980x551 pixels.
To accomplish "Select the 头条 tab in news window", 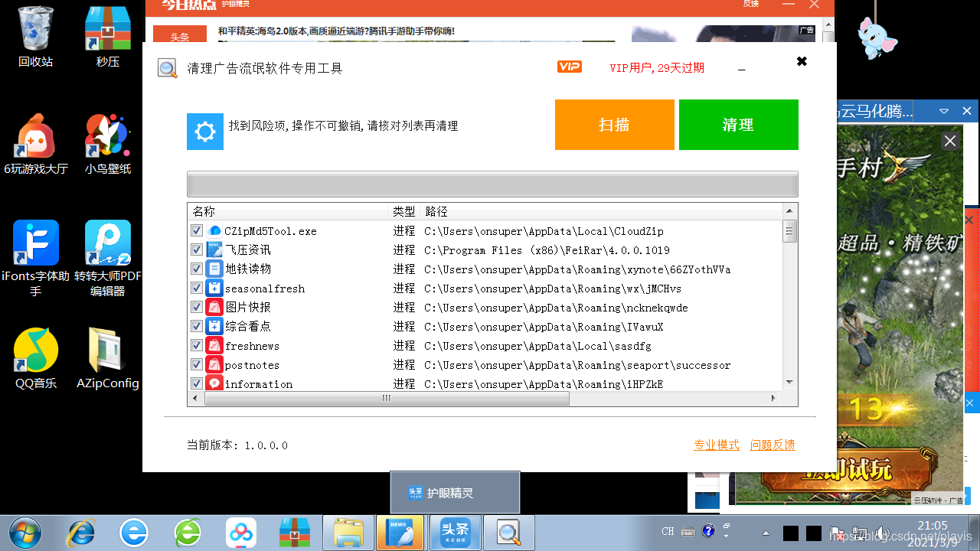I will click(x=180, y=36).
